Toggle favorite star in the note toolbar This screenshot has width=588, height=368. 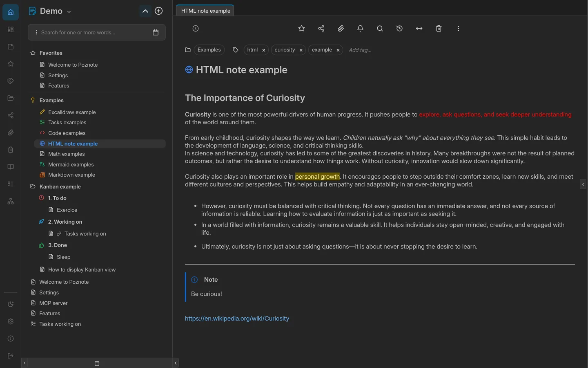coord(301,29)
